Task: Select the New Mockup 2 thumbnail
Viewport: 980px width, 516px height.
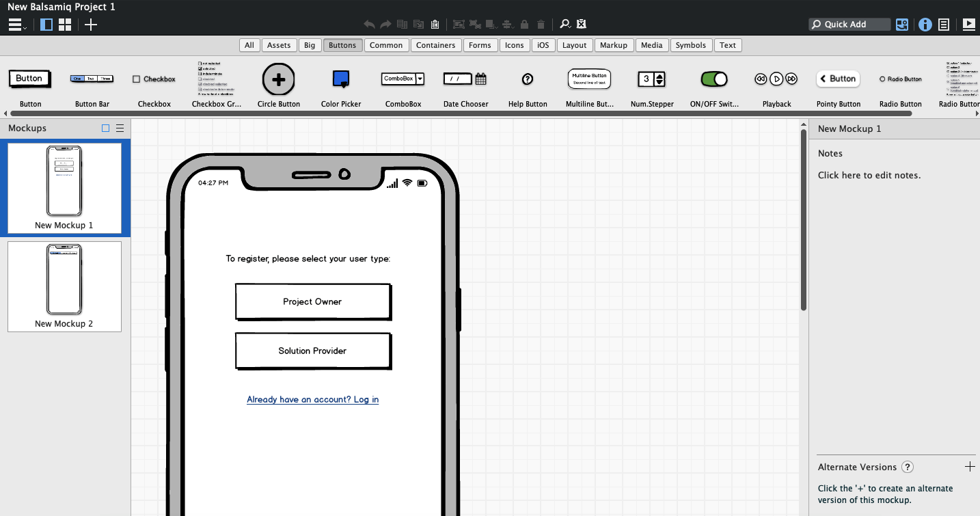Action: click(64, 286)
